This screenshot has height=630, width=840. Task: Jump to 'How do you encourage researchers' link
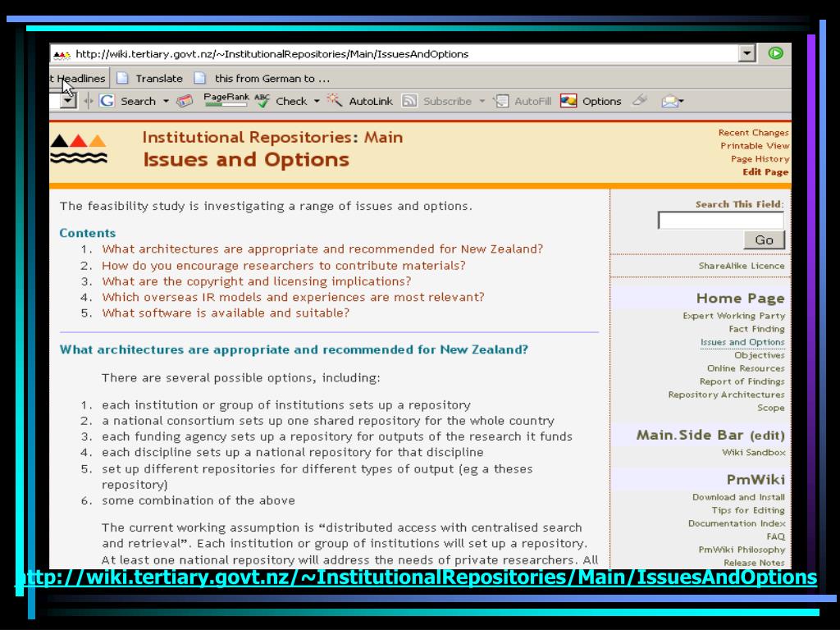[283, 266]
